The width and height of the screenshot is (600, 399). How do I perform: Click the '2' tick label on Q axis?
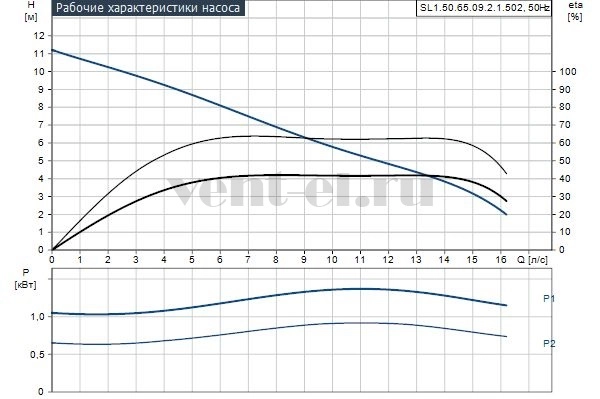[108, 260]
